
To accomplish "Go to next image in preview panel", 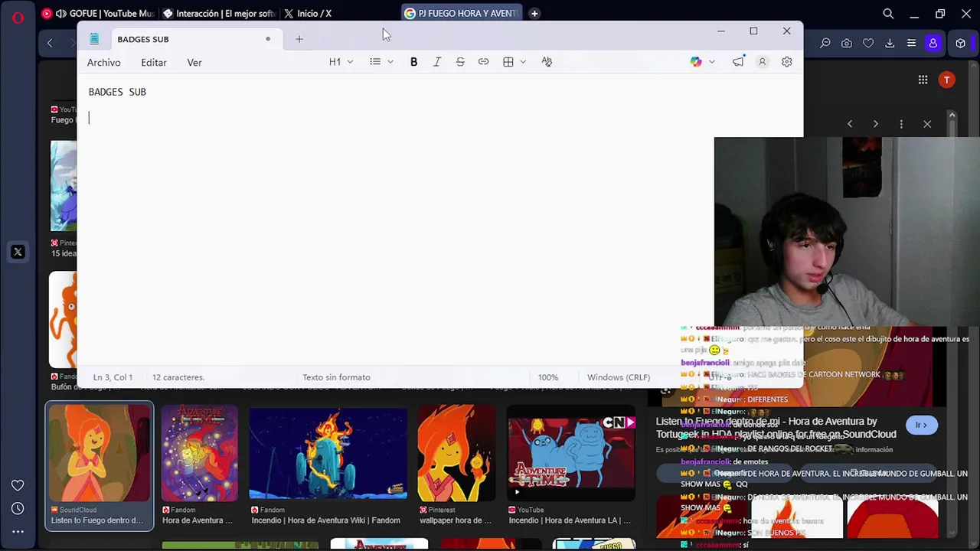I will point(876,124).
